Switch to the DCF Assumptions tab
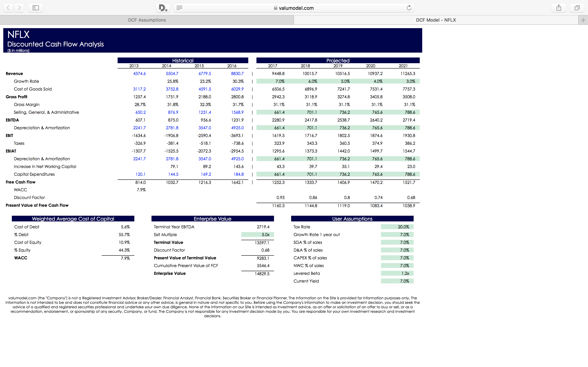 pos(147,20)
